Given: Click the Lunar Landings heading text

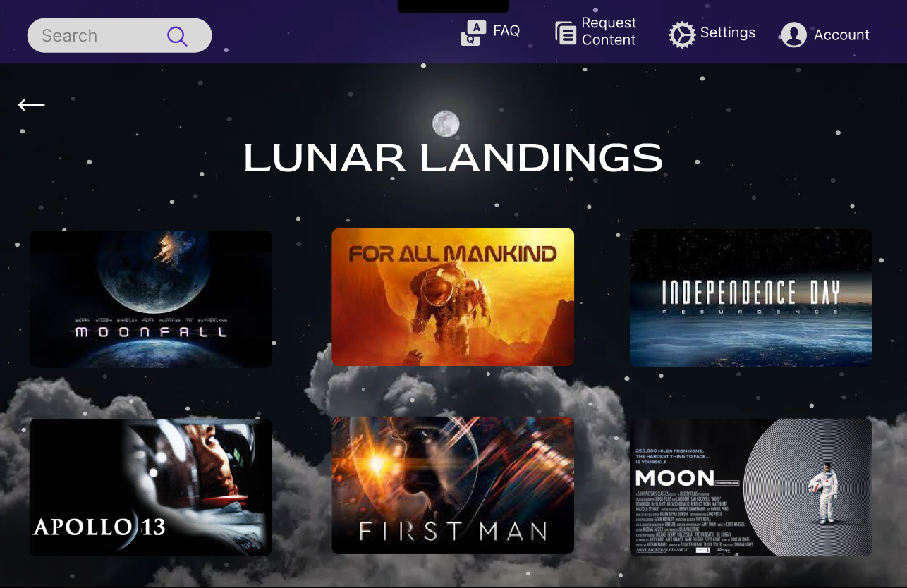Looking at the screenshot, I should [x=453, y=157].
